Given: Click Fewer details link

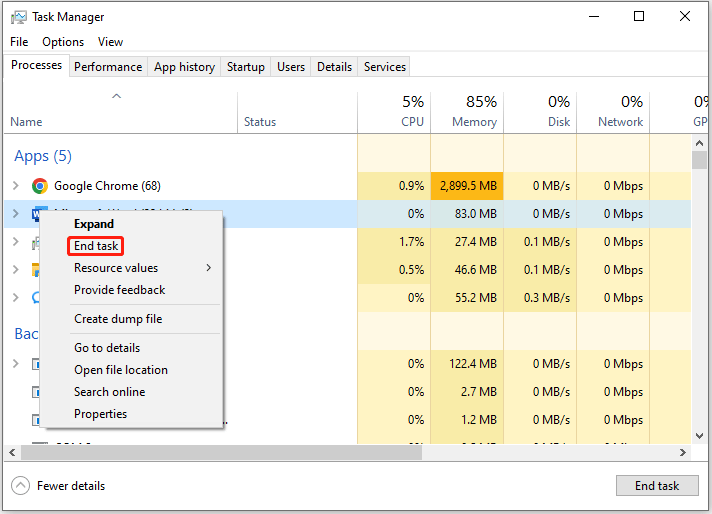Looking at the screenshot, I should tap(71, 486).
